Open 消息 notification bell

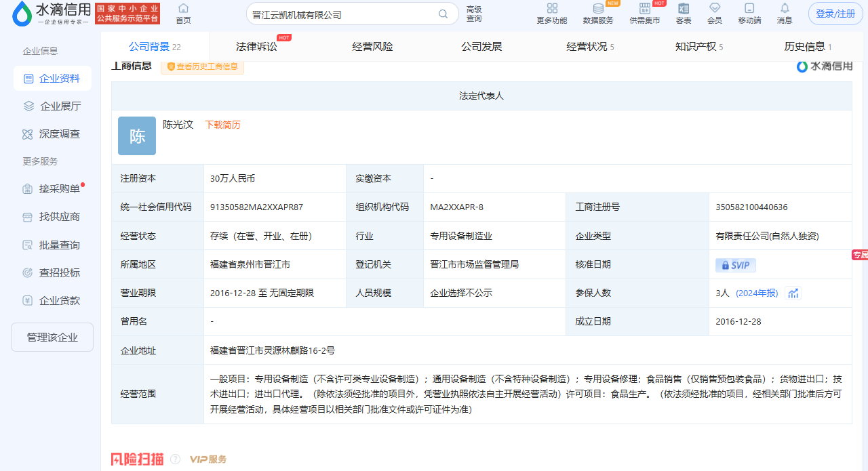785,9
